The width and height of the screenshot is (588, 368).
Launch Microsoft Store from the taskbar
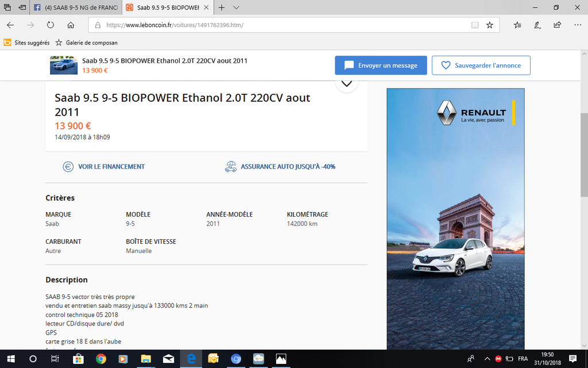click(x=78, y=359)
